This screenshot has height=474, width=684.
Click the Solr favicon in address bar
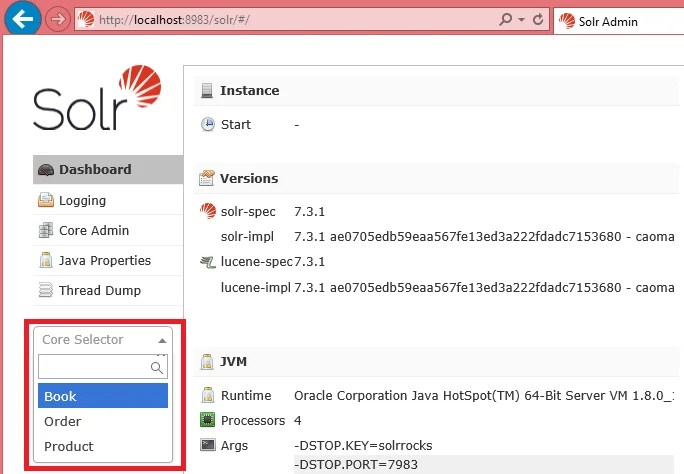tap(86, 19)
